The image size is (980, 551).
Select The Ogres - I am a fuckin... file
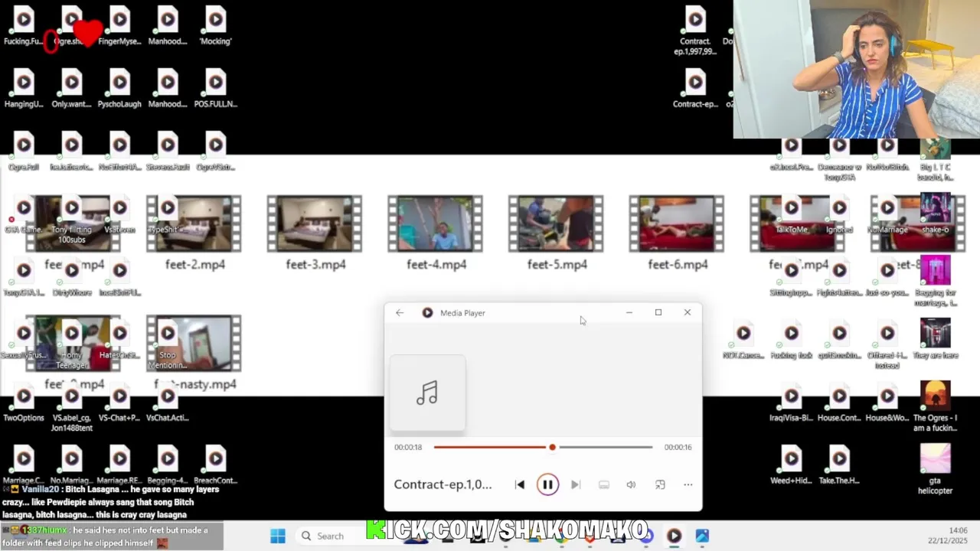point(935,407)
